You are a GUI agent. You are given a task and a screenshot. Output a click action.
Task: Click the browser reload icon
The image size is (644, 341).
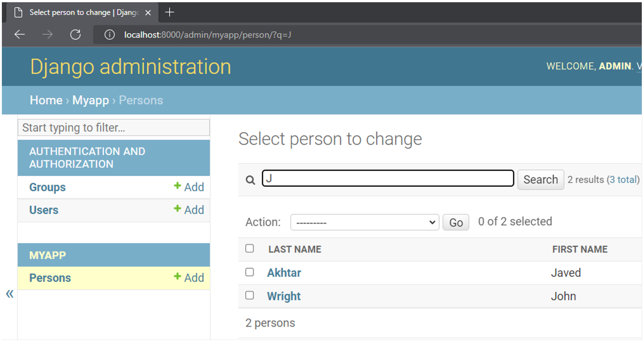click(75, 35)
